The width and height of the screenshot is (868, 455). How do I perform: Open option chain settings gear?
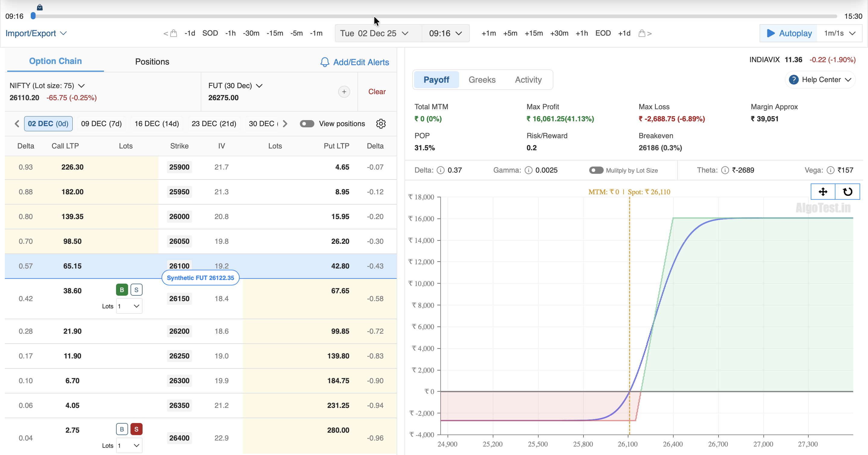pyautogui.click(x=381, y=124)
